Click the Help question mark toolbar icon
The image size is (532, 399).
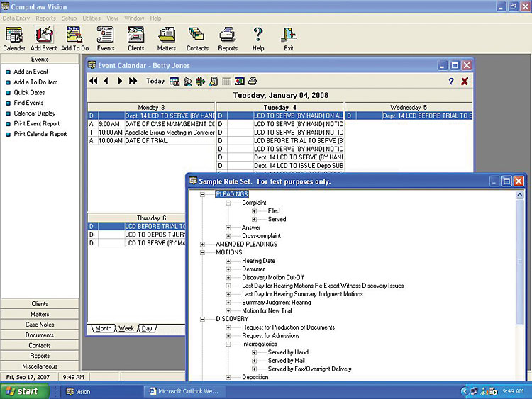[258, 39]
